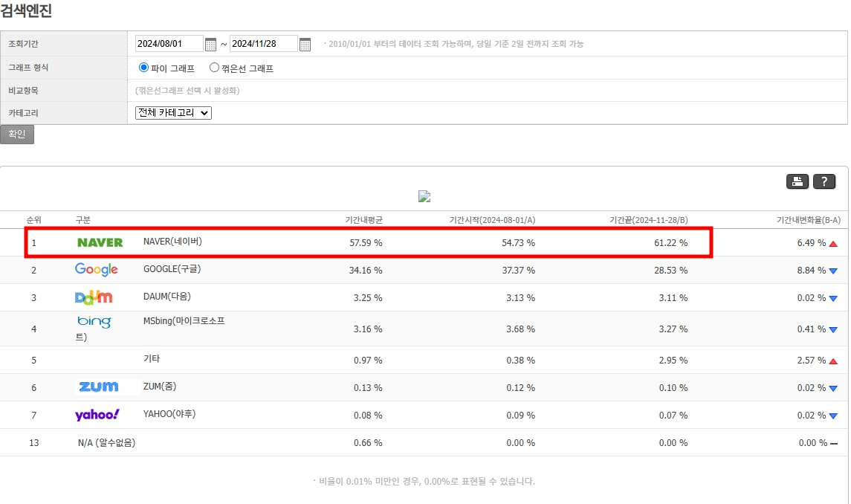
Task: Select the 꺾은선 그래프 radio button
Action: (214, 68)
